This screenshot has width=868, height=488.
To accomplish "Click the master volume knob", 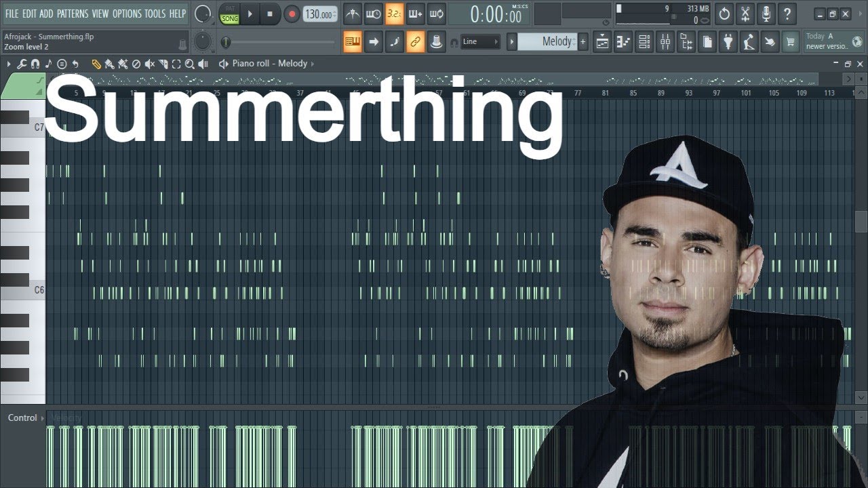I will tap(203, 14).
